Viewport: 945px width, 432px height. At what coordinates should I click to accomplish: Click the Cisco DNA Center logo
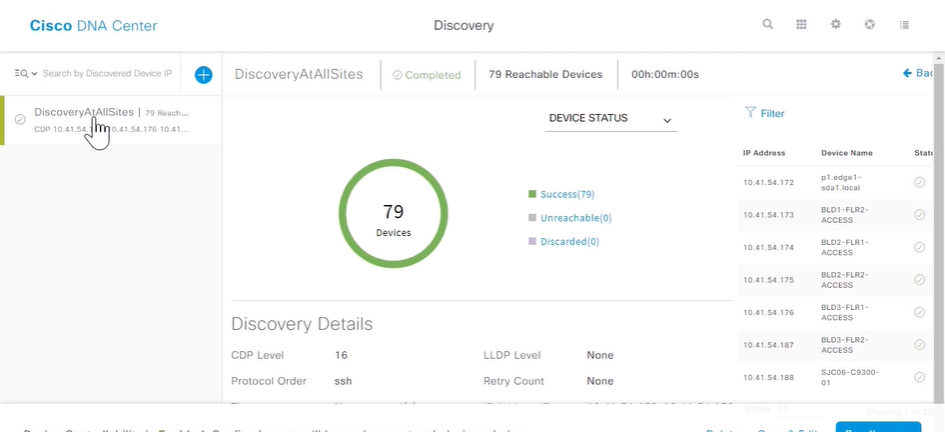click(x=93, y=26)
